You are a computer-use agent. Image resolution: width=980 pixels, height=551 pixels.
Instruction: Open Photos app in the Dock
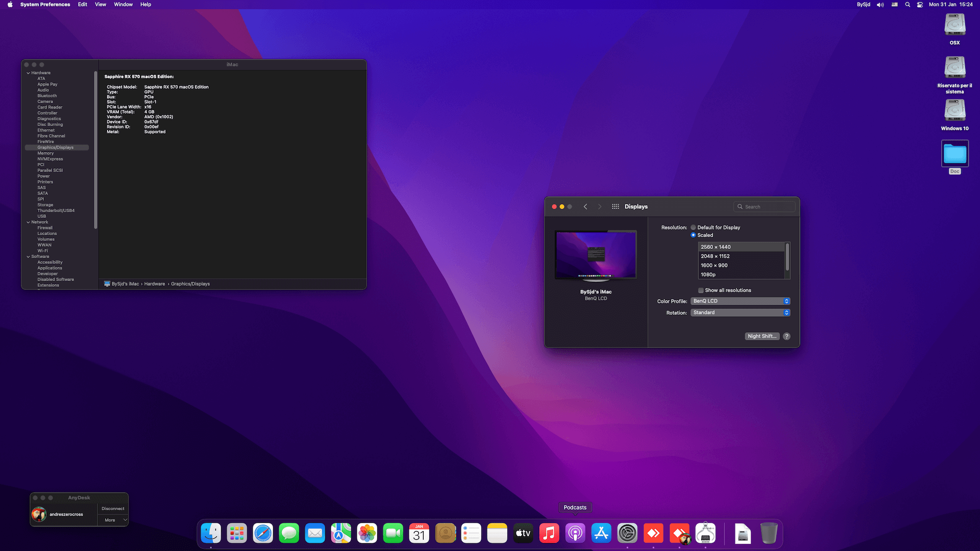point(367,534)
